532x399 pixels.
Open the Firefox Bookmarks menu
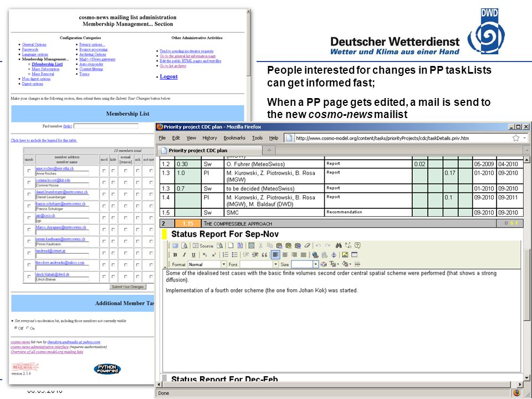coord(234,138)
